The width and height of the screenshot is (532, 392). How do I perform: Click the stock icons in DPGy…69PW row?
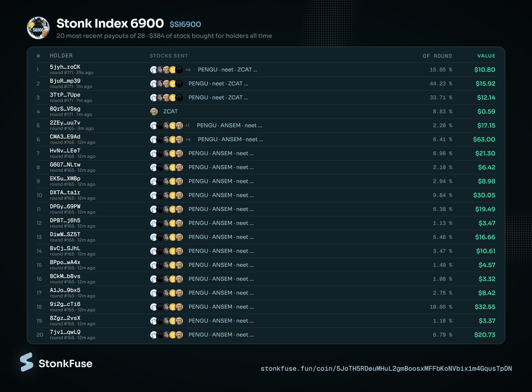(x=166, y=209)
